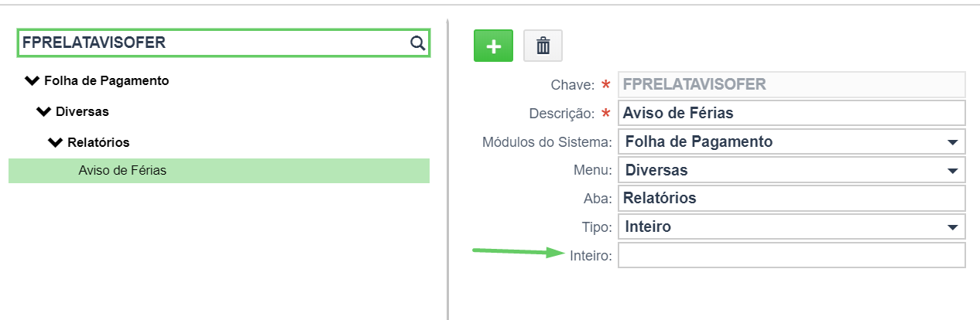Open the Tipo dropdown set to Inteiro
The image size is (980, 320).
pyautogui.click(x=792, y=226)
